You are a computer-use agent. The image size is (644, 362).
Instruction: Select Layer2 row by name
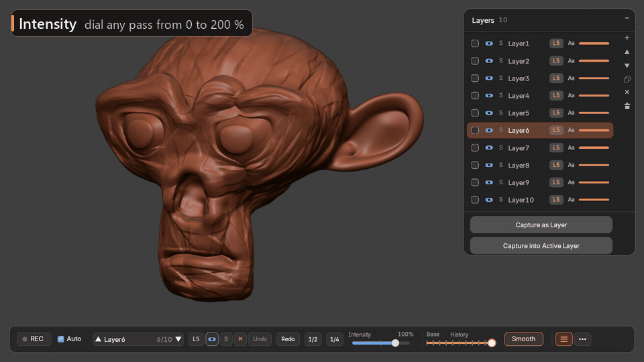(x=519, y=61)
